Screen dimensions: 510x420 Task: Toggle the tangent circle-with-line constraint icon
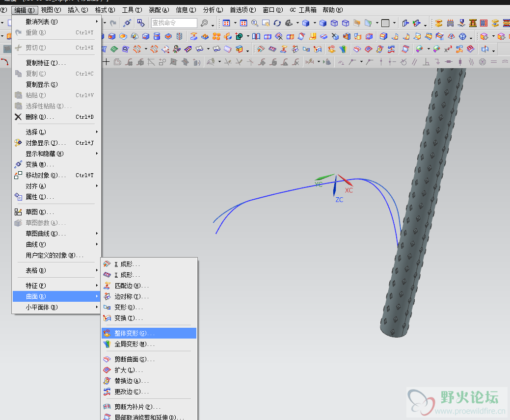click(403, 62)
